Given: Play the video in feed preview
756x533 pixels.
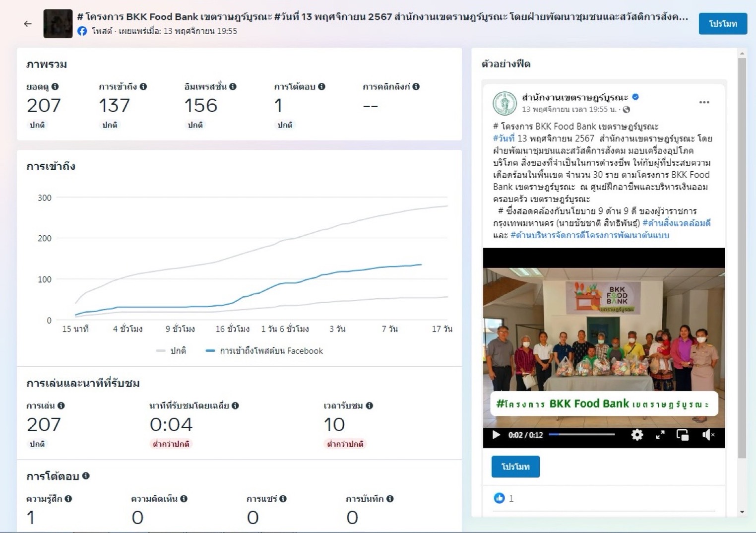Looking at the screenshot, I should [x=496, y=435].
